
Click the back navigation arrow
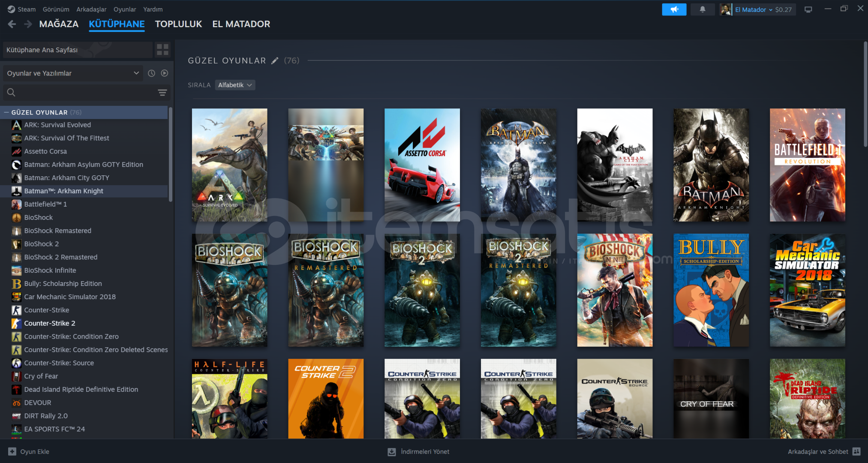tap(12, 24)
